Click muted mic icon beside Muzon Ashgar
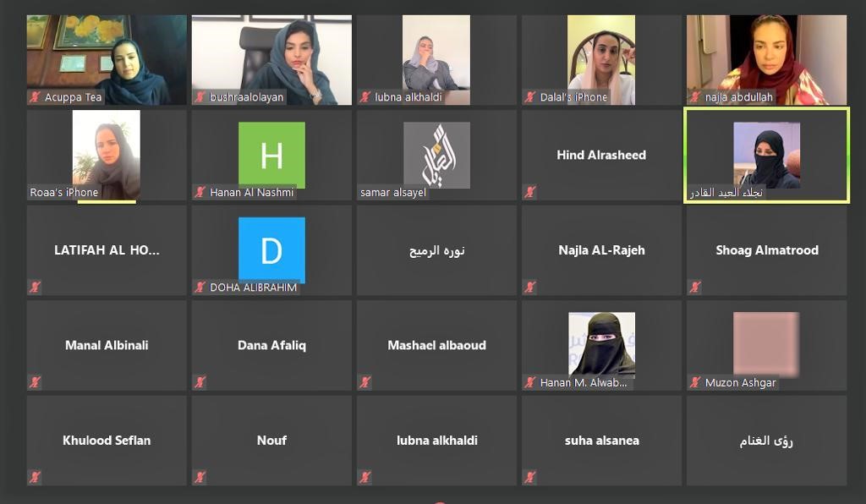Screen dimensions: 866x504 (695, 382)
